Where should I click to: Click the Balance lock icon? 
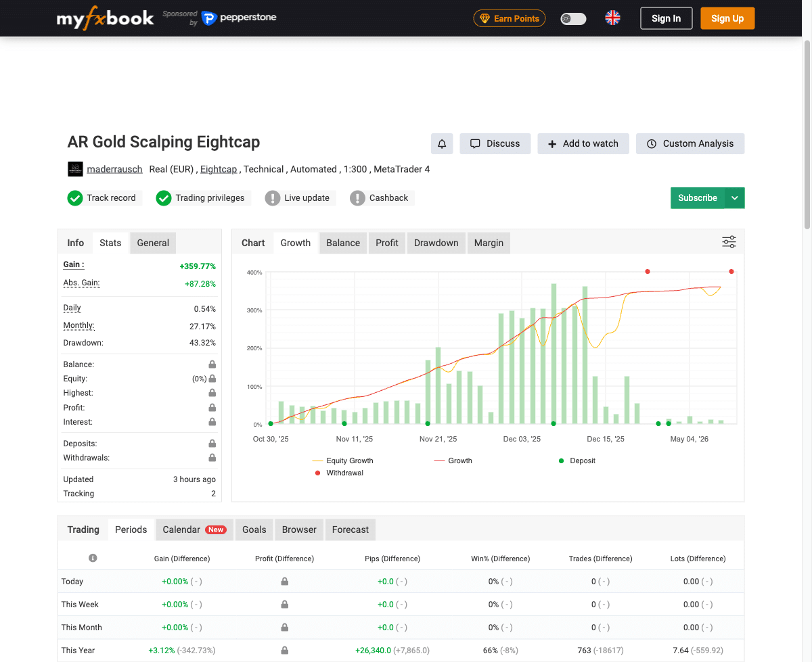pos(212,364)
